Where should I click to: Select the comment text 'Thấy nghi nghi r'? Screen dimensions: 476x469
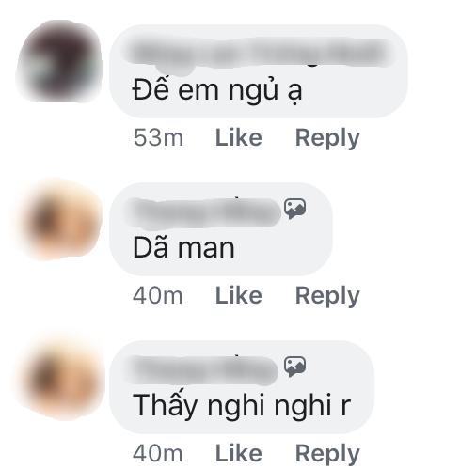pos(242,406)
